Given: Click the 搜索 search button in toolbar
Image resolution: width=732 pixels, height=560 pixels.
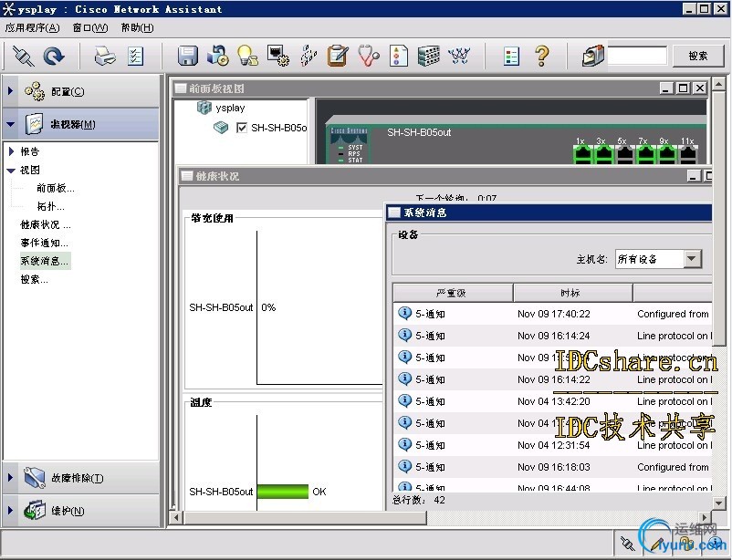Looking at the screenshot, I should (x=698, y=56).
